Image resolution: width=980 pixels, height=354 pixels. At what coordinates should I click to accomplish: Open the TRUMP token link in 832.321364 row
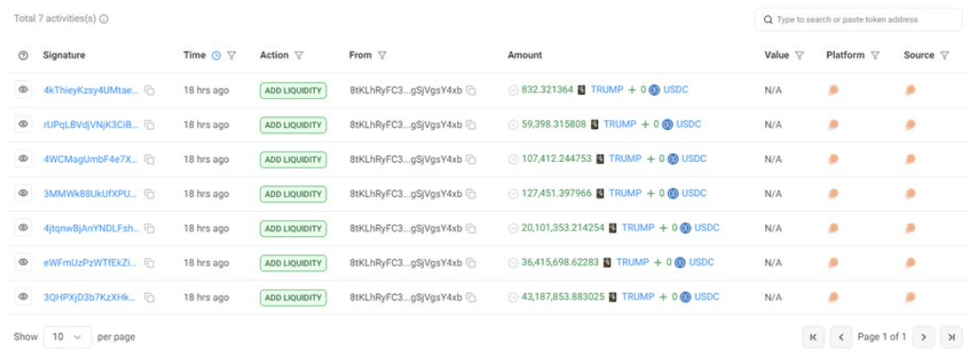(x=607, y=89)
